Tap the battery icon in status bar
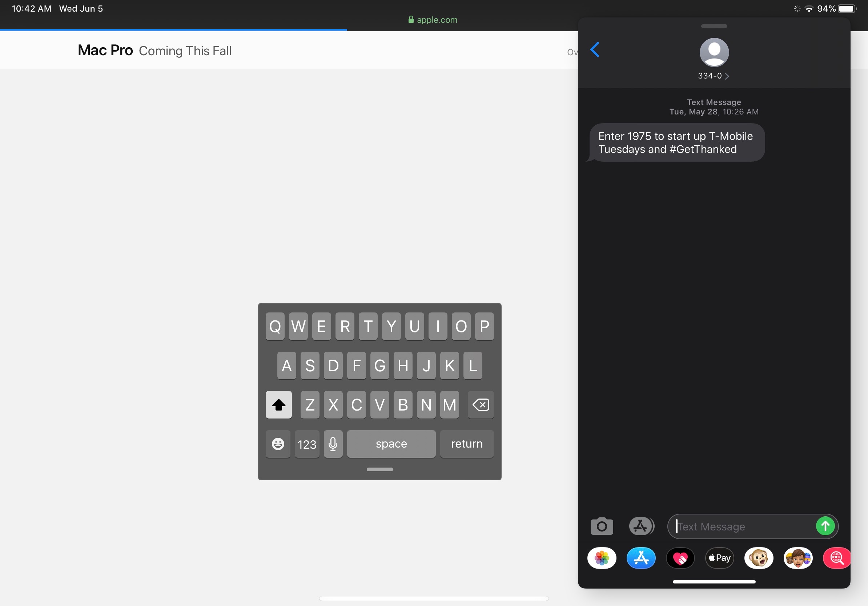This screenshot has width=868, height=606. (x=848, y=9)
